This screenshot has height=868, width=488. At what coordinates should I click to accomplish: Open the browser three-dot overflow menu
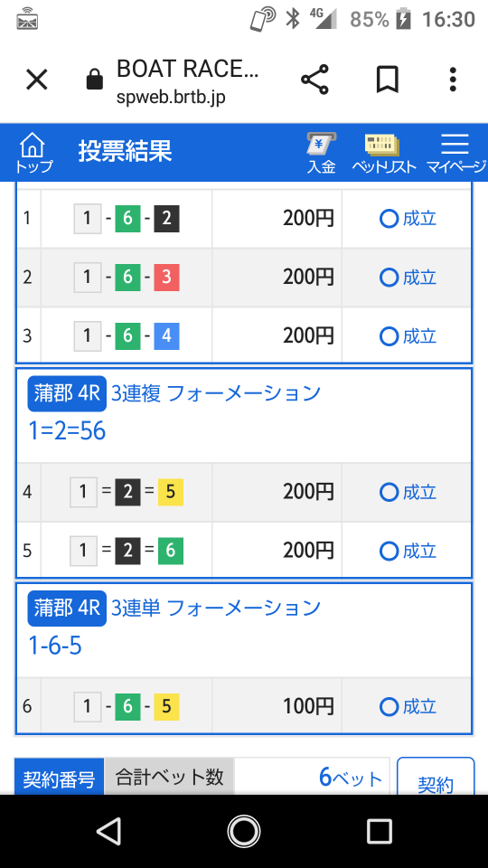click(453, 80)
